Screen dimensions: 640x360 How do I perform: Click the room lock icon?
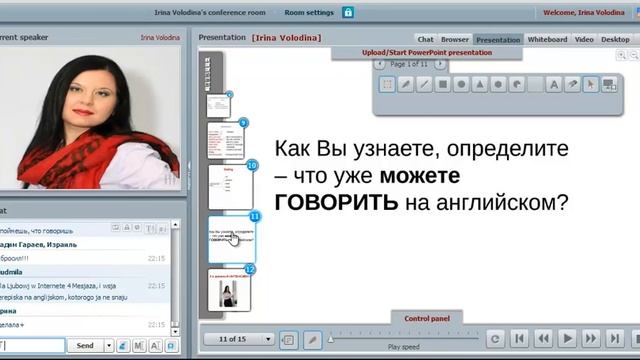click(x=348, y=12)
